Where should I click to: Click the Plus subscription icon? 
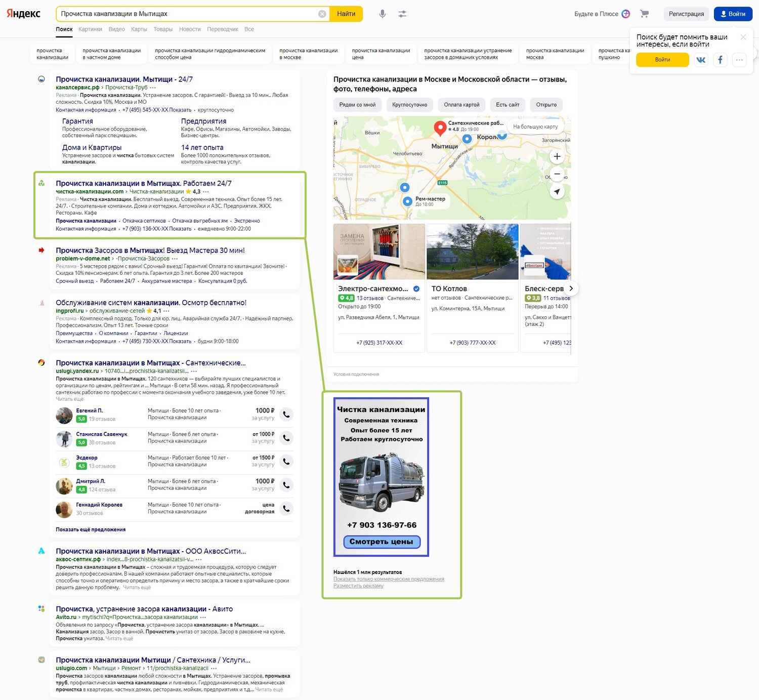click(626, 14)
